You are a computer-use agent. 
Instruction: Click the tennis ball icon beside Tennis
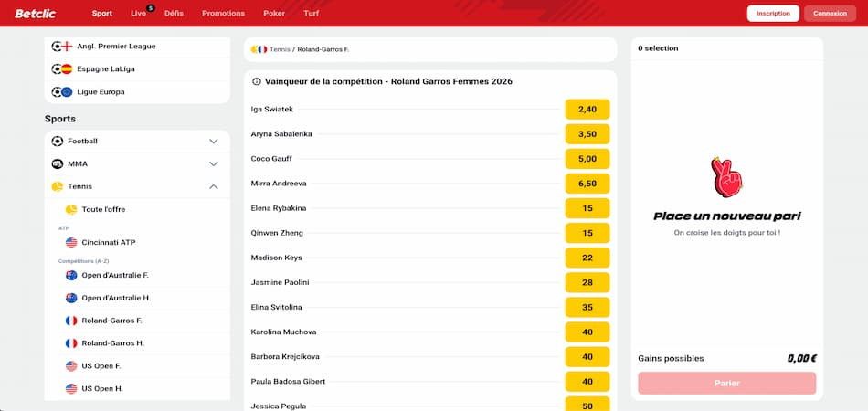58,186
